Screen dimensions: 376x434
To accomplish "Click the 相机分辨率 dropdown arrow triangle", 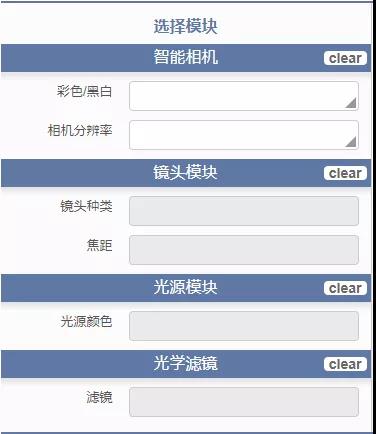I will tap(351, 142).
